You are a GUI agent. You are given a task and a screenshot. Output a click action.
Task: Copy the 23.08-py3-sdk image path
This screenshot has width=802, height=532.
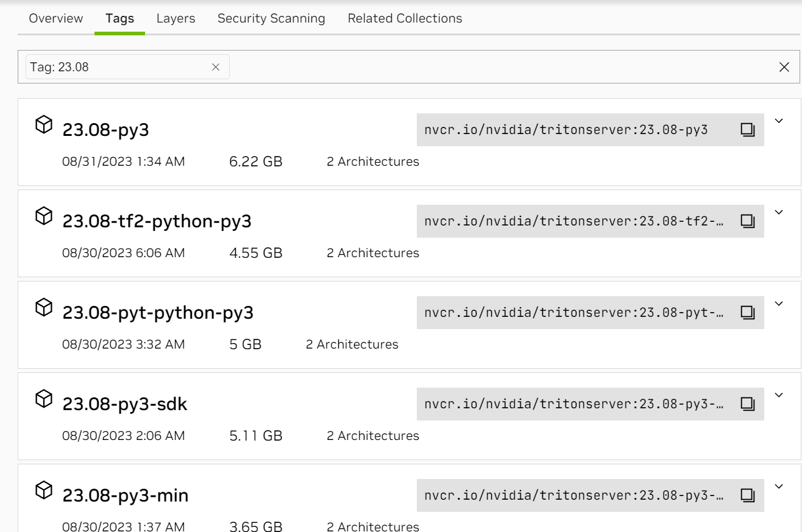[x=747, y=403]
